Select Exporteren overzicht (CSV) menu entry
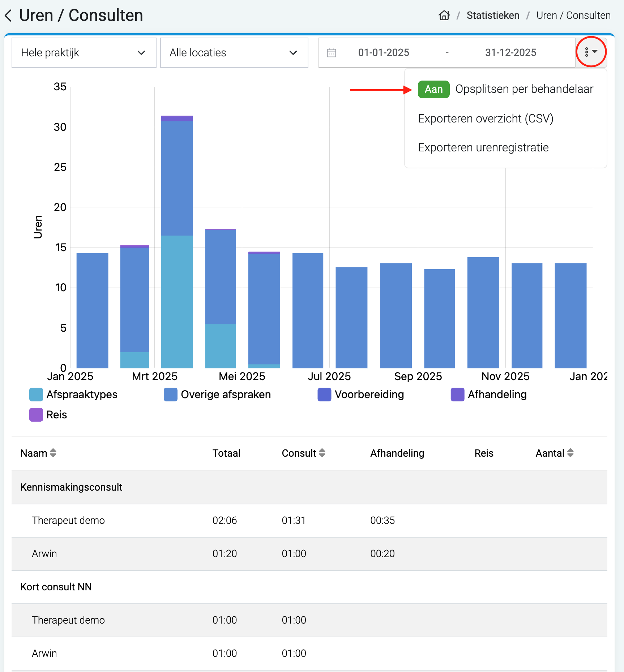This screenshot has width=624, height=672. (x=486, y=119)
